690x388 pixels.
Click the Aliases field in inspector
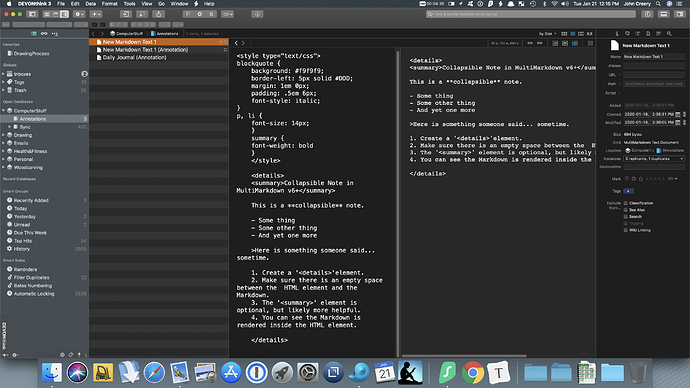point(654,66)
